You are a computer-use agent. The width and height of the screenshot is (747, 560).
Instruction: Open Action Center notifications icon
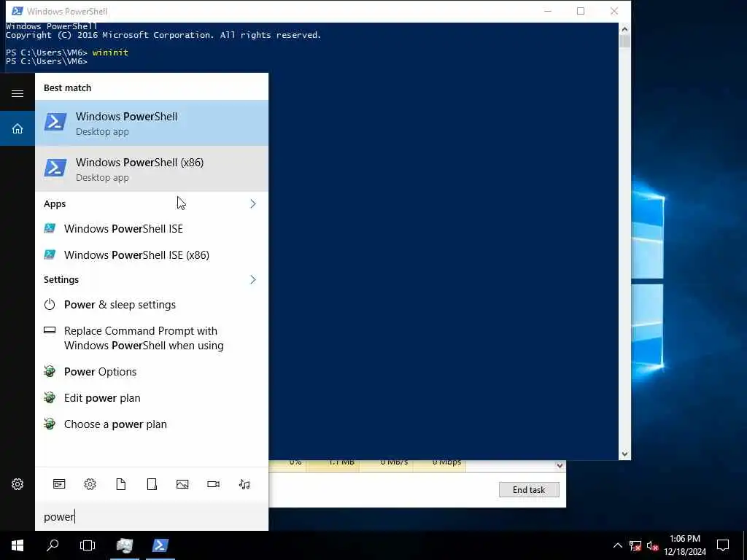(x=723, y=545)
